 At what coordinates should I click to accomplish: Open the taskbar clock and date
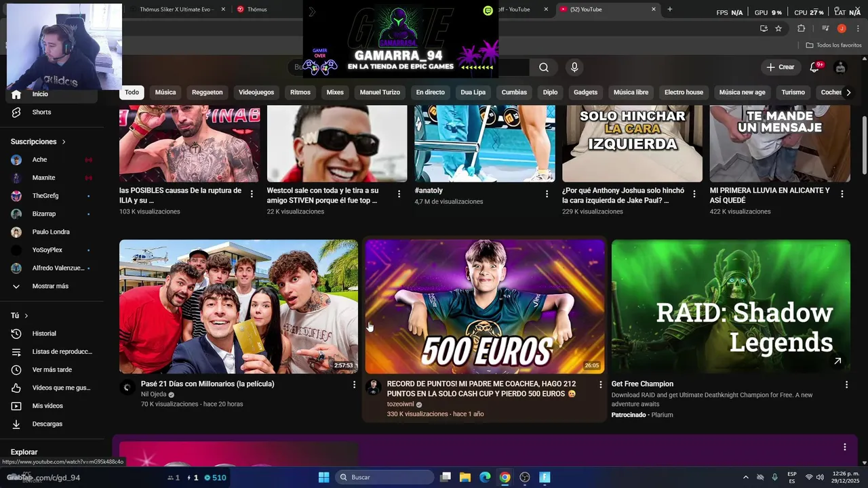click(x=846, y=477)
